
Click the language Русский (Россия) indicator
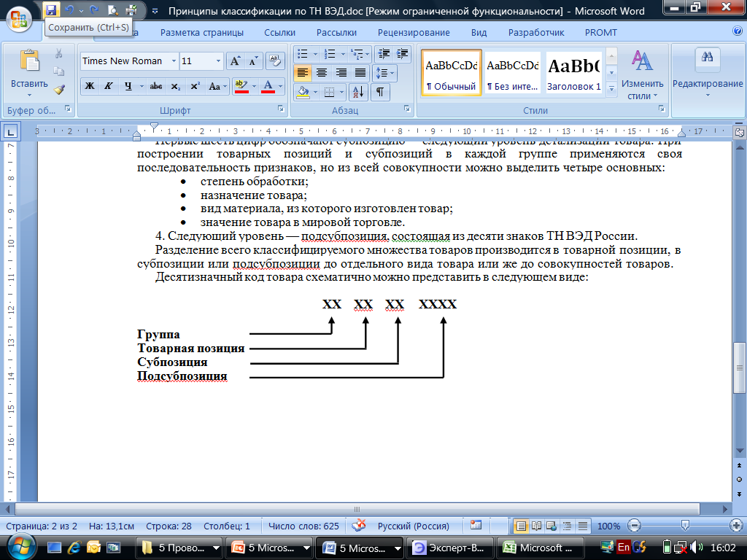(x=414, y=526)
